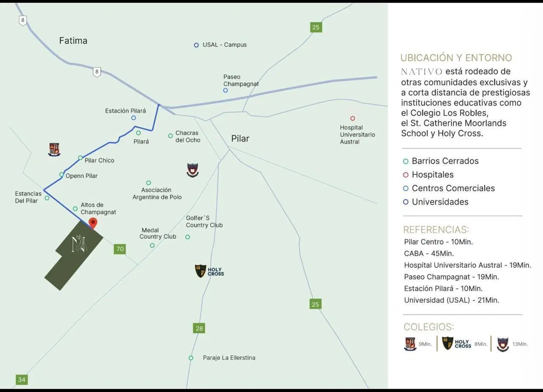Image resolution: width=543 pixels, height=392 pixels.
Task: Click the school crest beside 13Min.
Action: [x=503, y=344]
